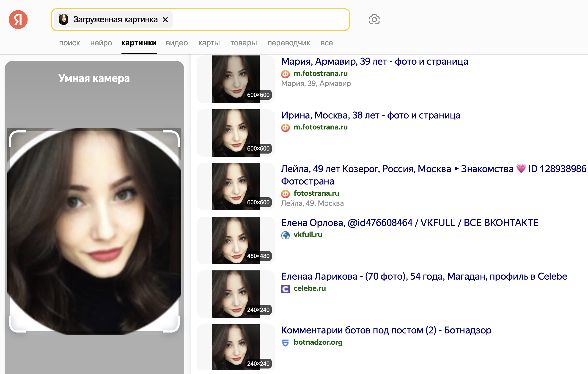Select the картинки tab
The image size is (588, 374).
[139, 43]
